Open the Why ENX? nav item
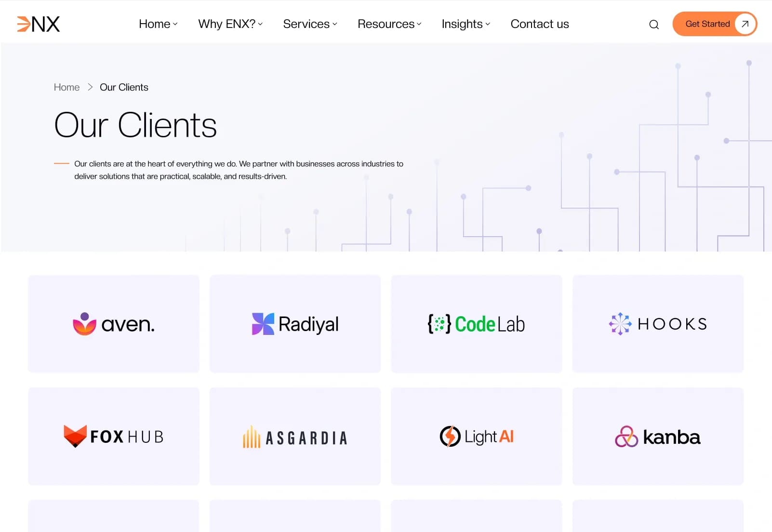This screenshot has width=772, height=532. [227, 24]
